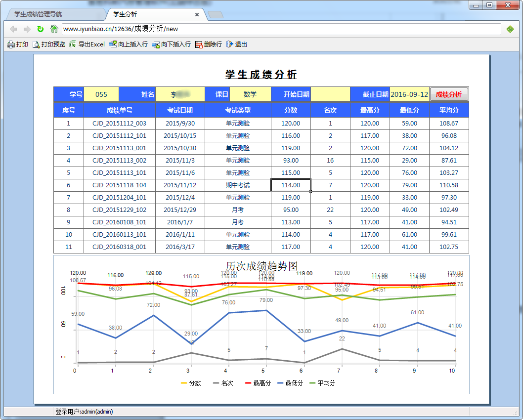Click the 名次 gray legend entry

tap(223, 383)
